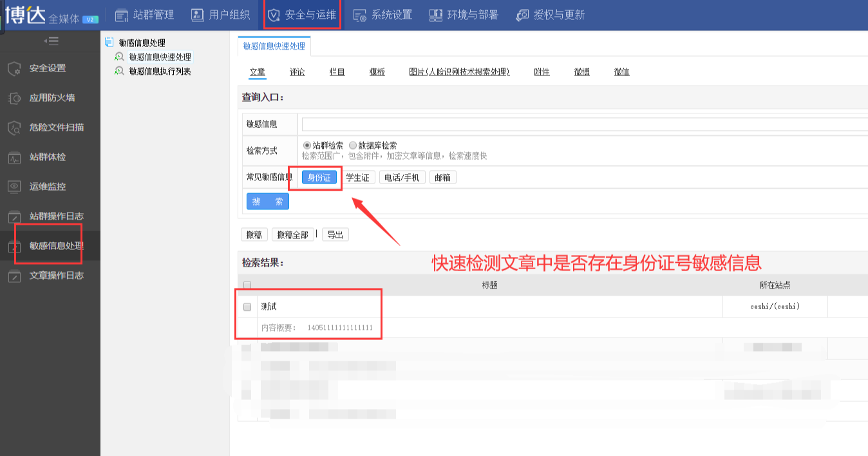Select 敏感信息快速处理 in the tree

click(x=160, y=57)
